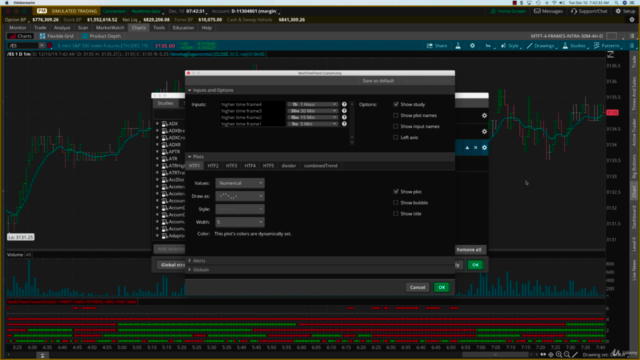
Task: Collapse the Inputs and Options section
Action: 210,90
